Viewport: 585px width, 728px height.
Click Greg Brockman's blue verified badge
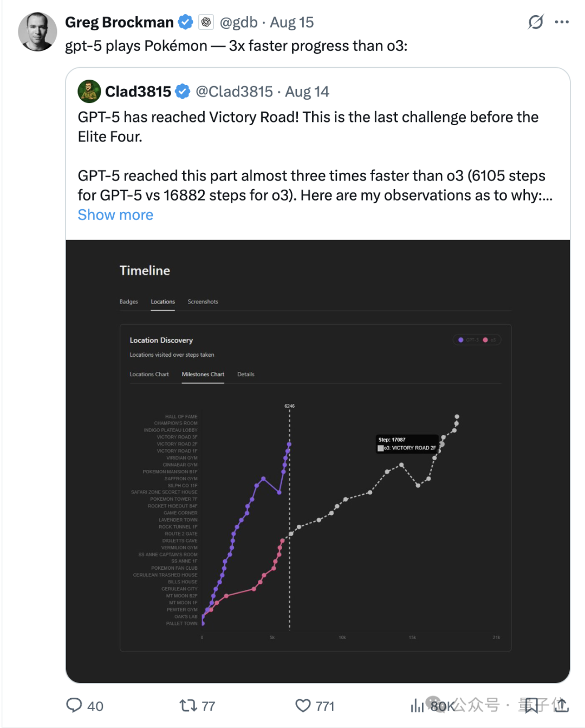coord(186,22)
